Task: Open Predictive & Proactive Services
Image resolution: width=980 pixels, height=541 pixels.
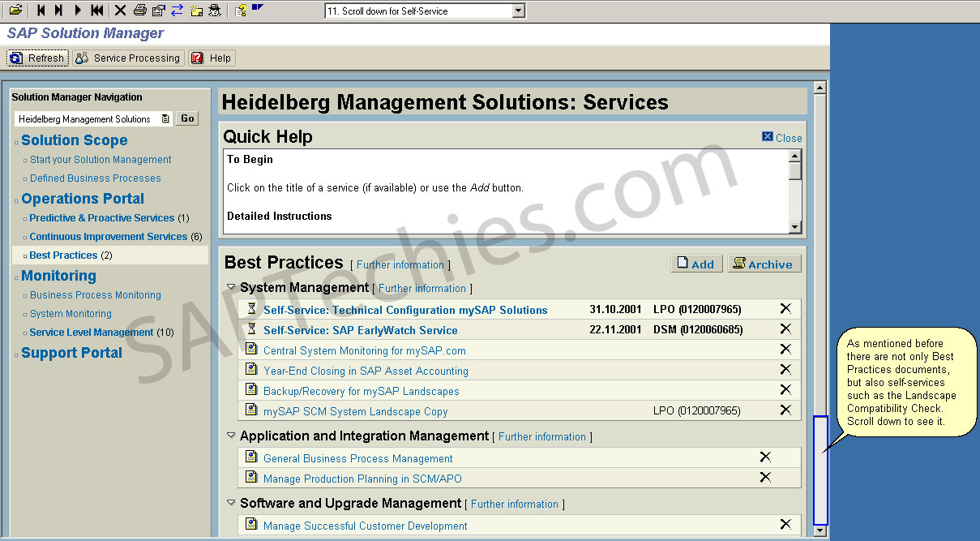Action: point(102,218)
